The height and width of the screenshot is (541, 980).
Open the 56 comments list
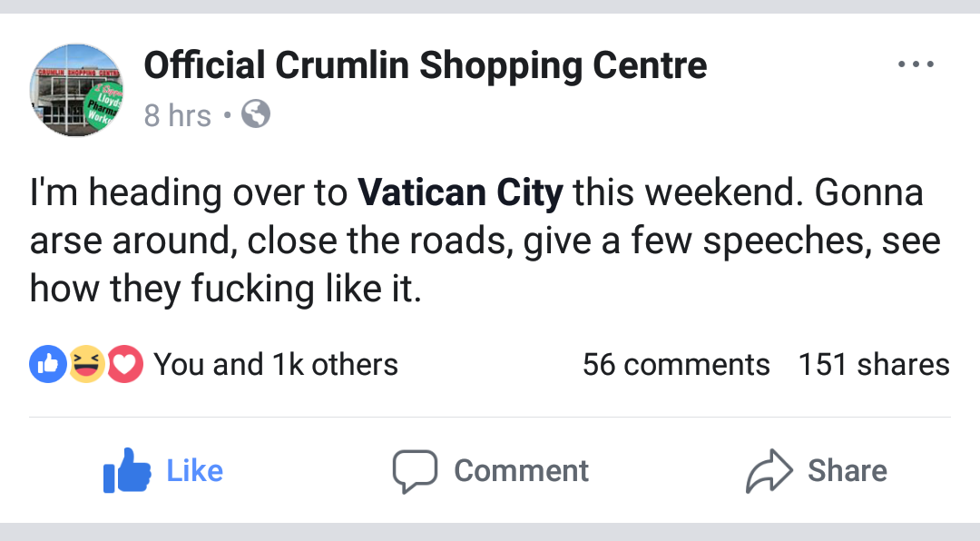[x=675, y=365]
